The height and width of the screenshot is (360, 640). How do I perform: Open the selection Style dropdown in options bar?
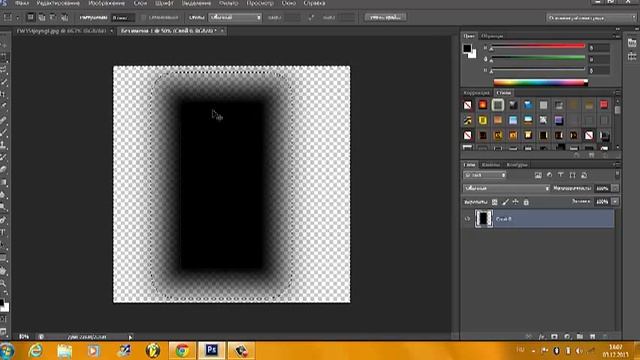236,18
